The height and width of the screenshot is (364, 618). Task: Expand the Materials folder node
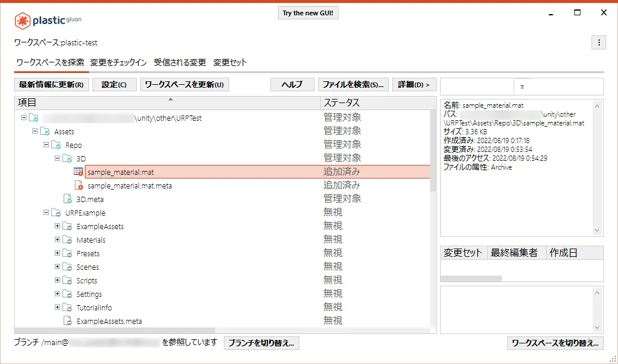tap(57, 239)
